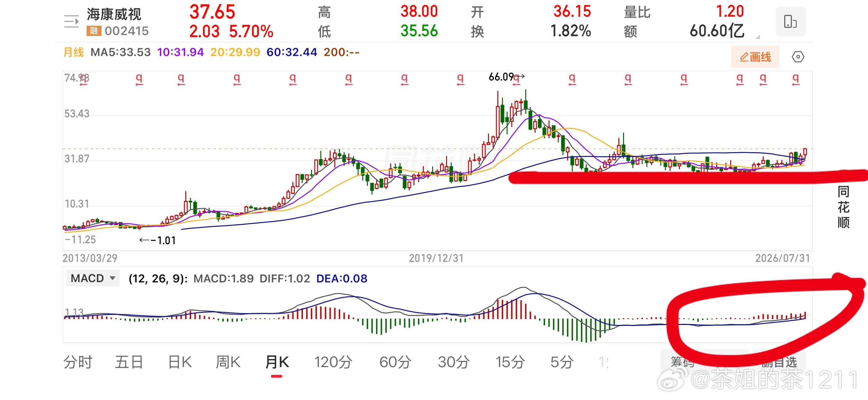Expand the quote details corner triangle

coord(758,37)
